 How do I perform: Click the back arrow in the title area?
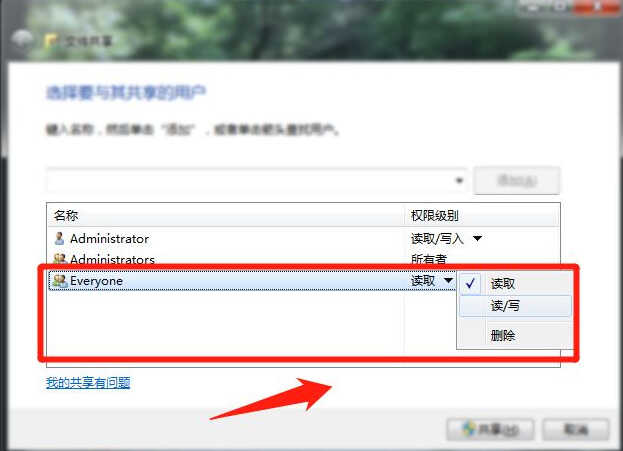point(22,39)
